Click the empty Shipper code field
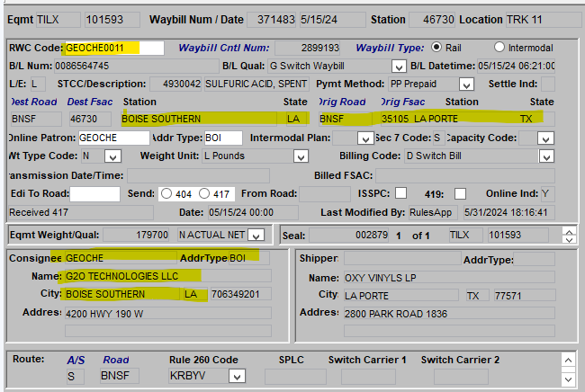 pyautogui.click(x=402, y=259)
